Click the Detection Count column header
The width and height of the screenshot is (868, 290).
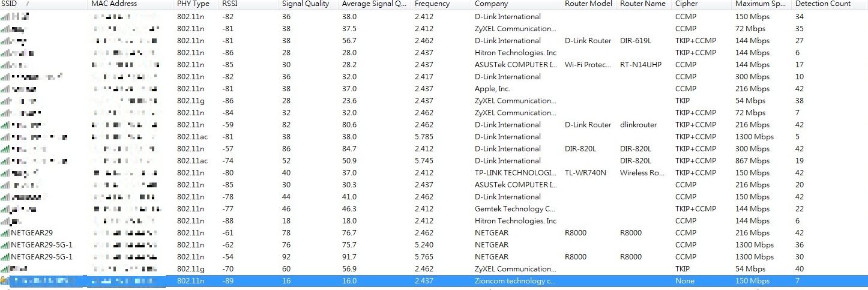pos(823,4)
